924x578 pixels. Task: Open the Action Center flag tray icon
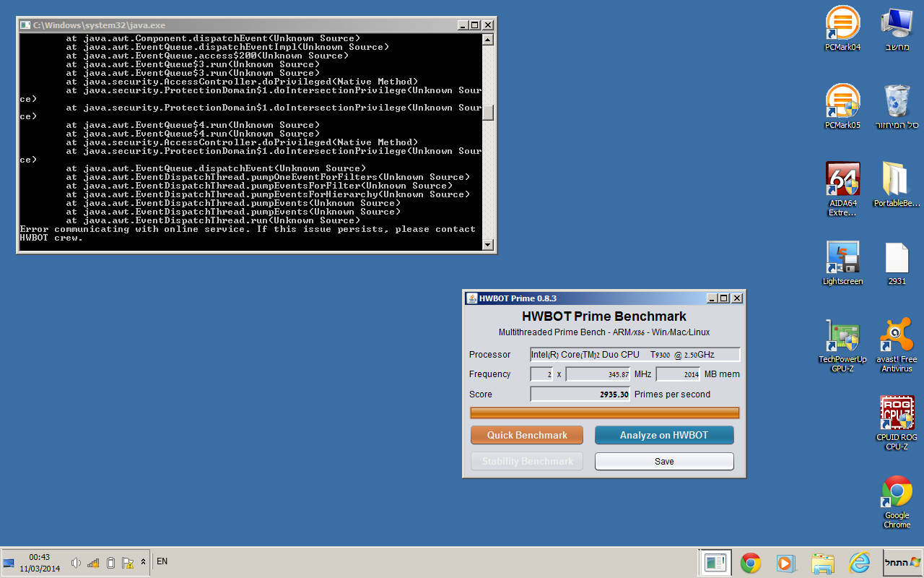pos(128,563)
